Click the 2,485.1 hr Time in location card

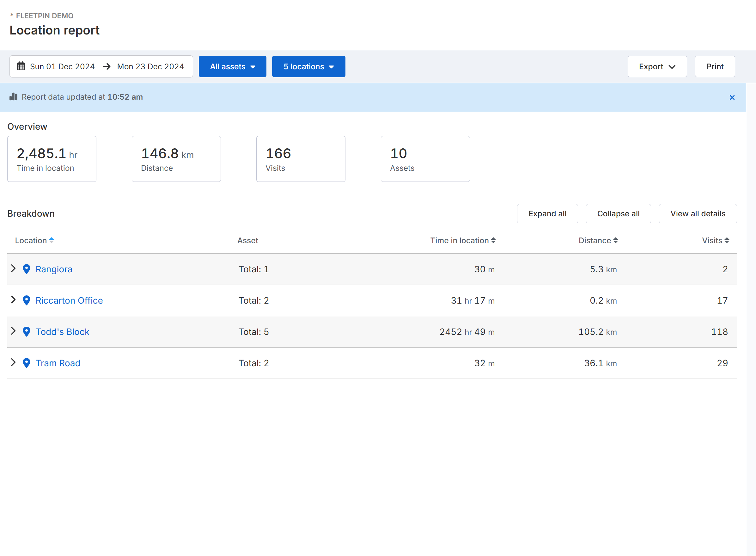pos(52,159)
